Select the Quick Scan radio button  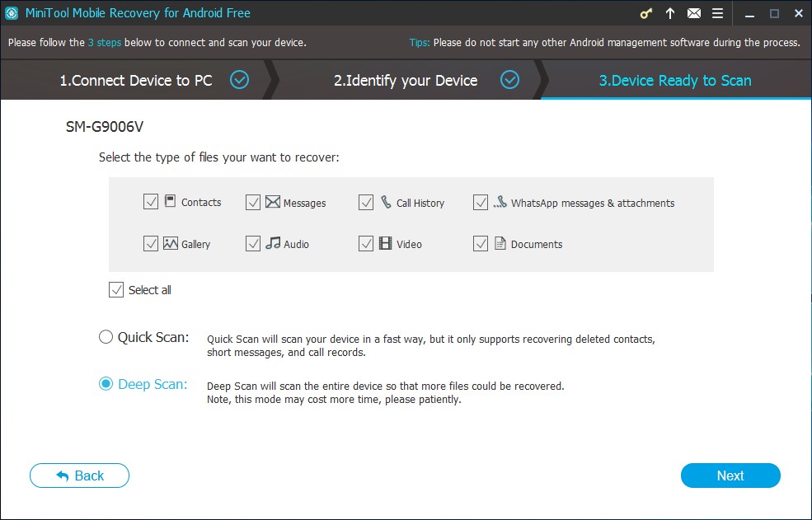(x=106, y=337)
